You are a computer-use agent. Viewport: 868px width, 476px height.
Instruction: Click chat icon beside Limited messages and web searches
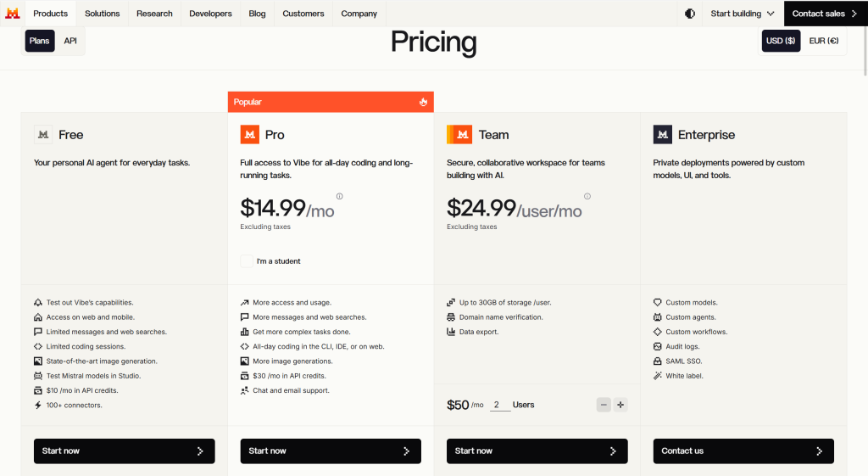[x=37, y=332]
